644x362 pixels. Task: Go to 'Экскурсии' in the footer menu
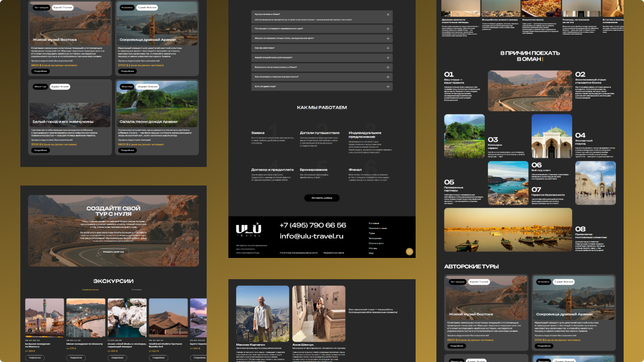[375, 238]
